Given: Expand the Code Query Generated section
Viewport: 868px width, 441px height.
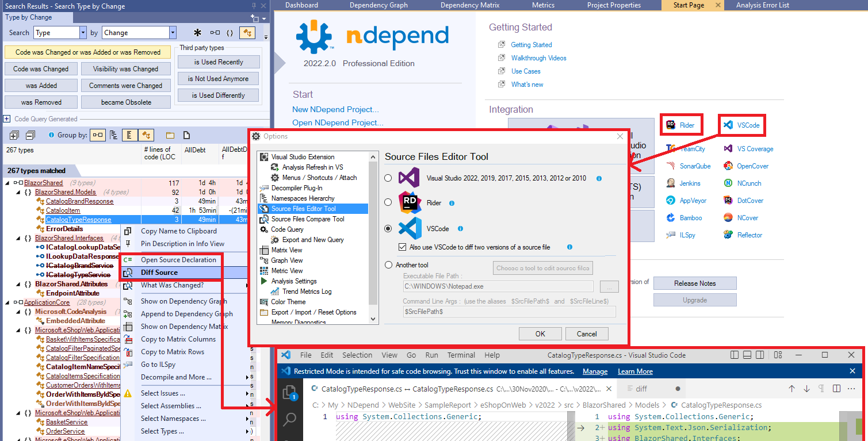Looking at the screenshot, I should pyautogui.click(x=7, y=119).
